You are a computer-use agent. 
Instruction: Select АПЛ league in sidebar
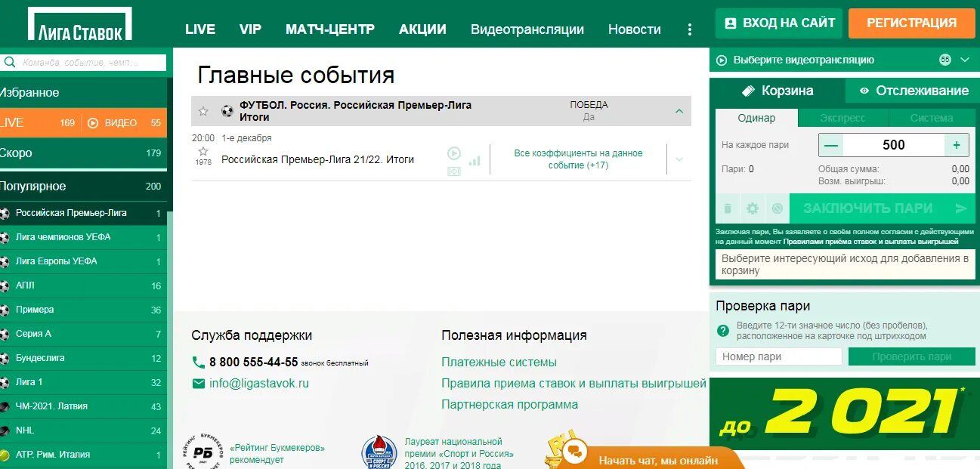click(x=83, y=285)
